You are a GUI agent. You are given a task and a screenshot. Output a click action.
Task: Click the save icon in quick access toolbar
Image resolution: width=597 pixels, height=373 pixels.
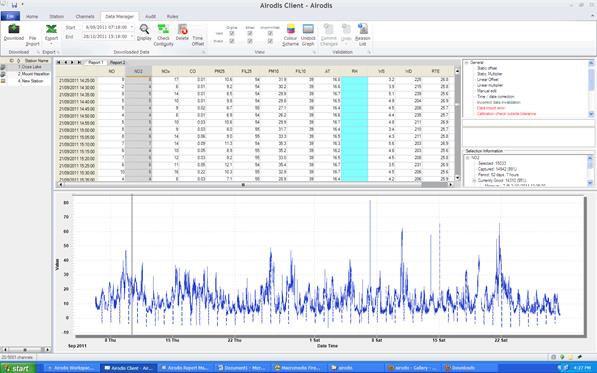pos(14,5)
